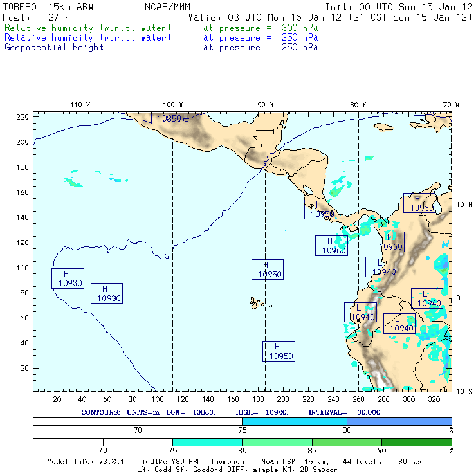
Task: Select the 'INTERVAL= 60.000' contour text
Action: pos(344,412)
